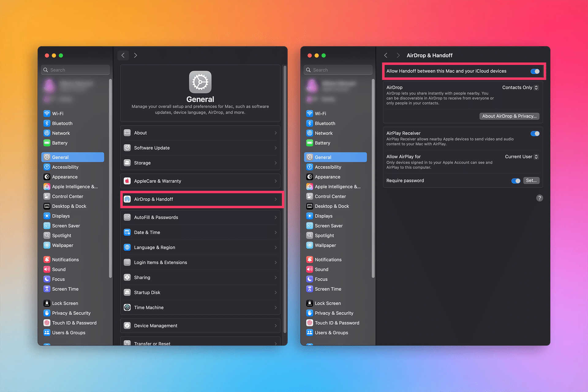Image resolution: width=588 pixels, height=392 pixels.
Task: Click the Touch ID fingerprint icon in left window
Action: 47,323
